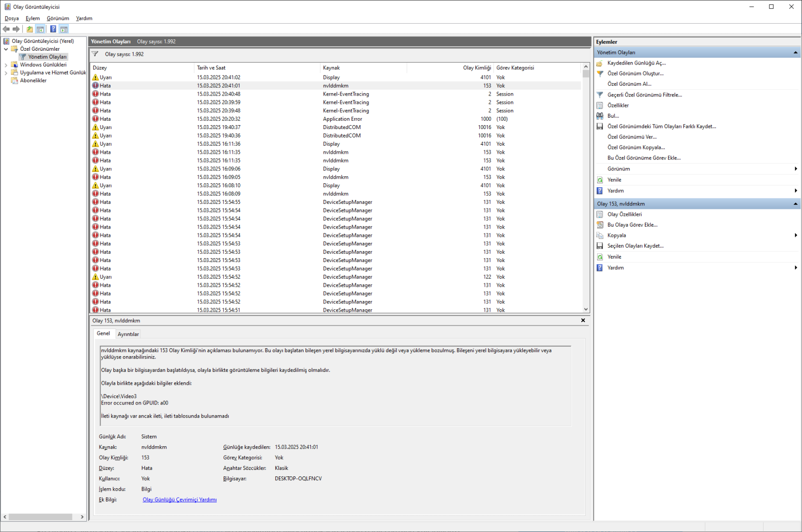
Task: Click the binoculars icon for Bul
Action: (x=600, y=116)
